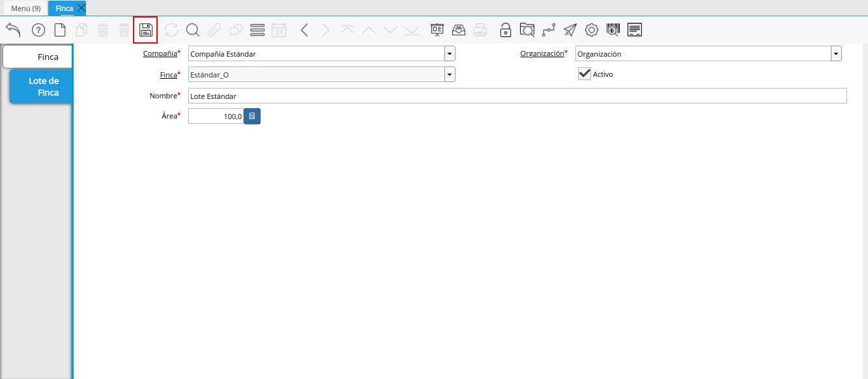Image resolution: width=868 pixels, height=379 pixels.
Task: Click the attachment paperclip icon
Action: [214, 29]
